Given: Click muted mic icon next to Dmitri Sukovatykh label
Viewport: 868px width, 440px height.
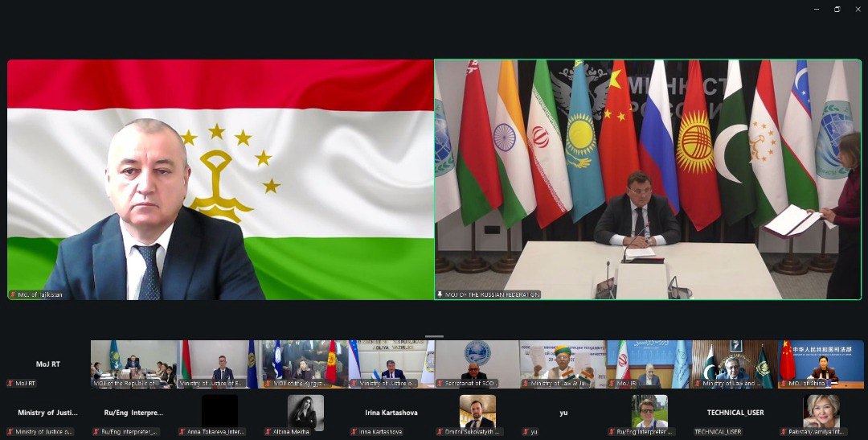Looking at the screenshot, I should (x=440, y=432).
